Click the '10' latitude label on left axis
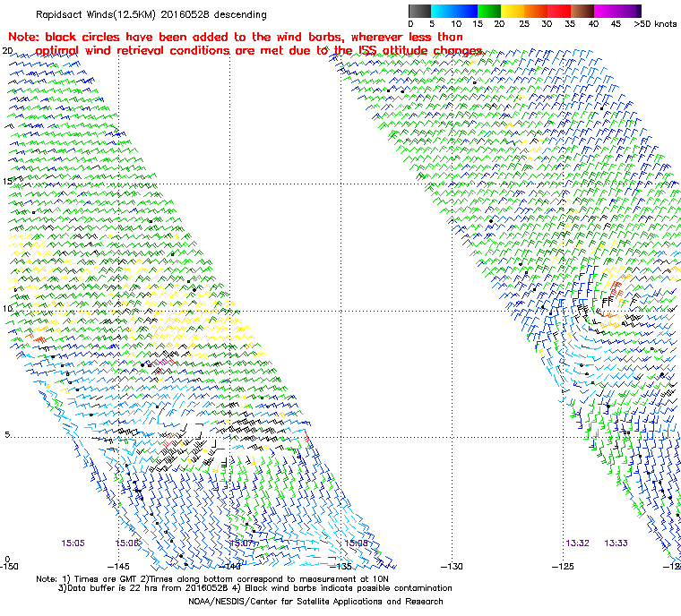Viewport: 681px width, 616px height. 7,309
